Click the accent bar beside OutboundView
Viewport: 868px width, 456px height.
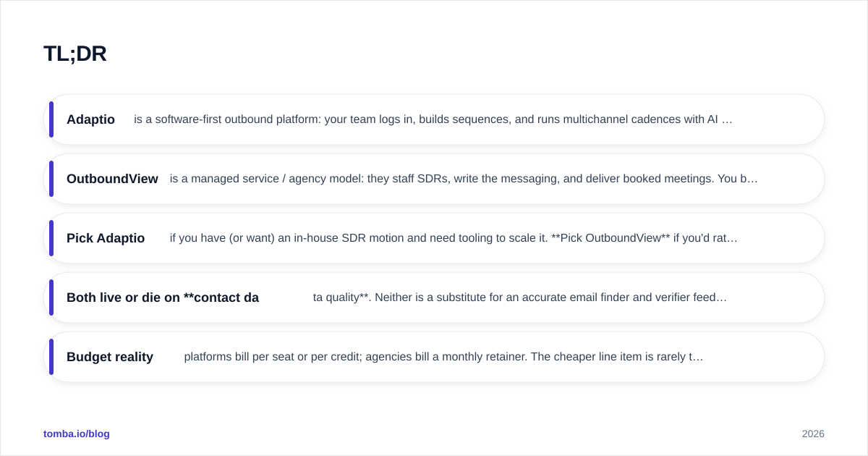(51, 179)
